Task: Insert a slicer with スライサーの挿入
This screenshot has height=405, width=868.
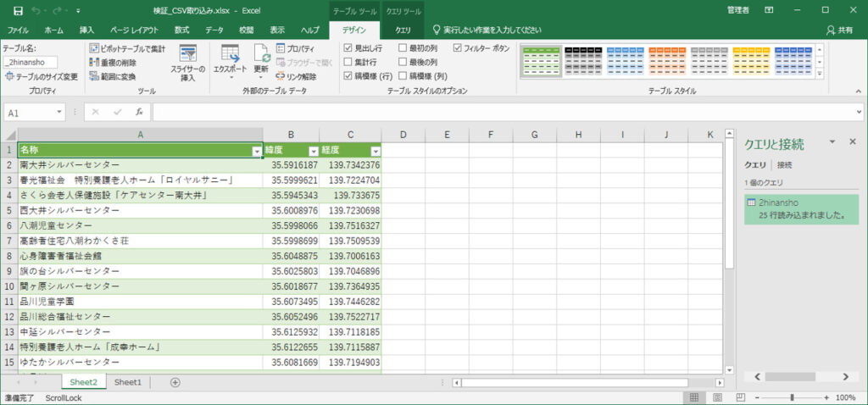Action: (x=187, y=63)
